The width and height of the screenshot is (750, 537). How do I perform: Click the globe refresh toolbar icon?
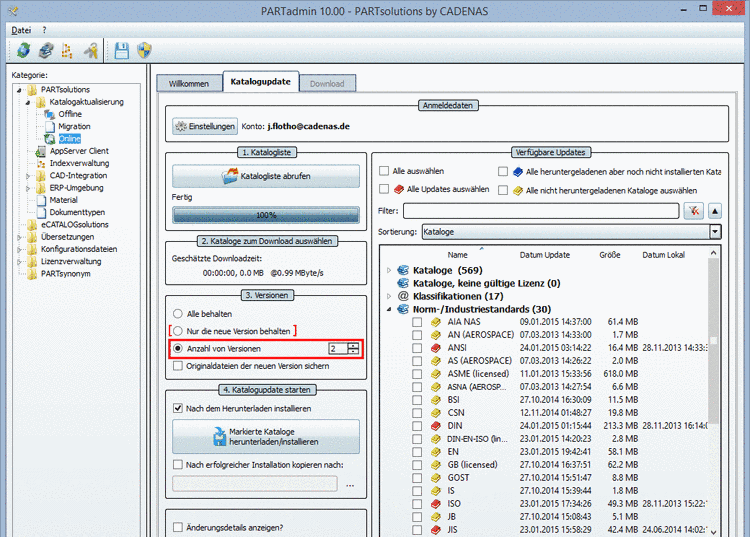pyautogui.click(x=23, y=50)
